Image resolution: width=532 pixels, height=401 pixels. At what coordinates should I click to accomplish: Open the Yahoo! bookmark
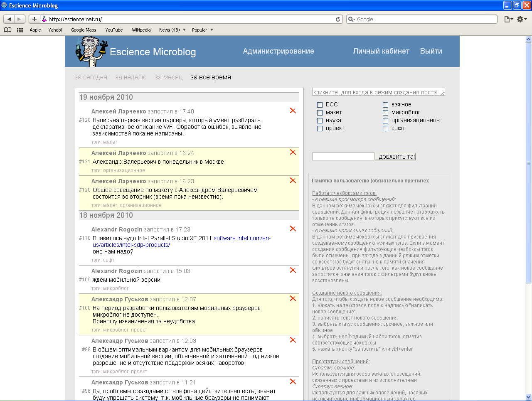(55, 30)
